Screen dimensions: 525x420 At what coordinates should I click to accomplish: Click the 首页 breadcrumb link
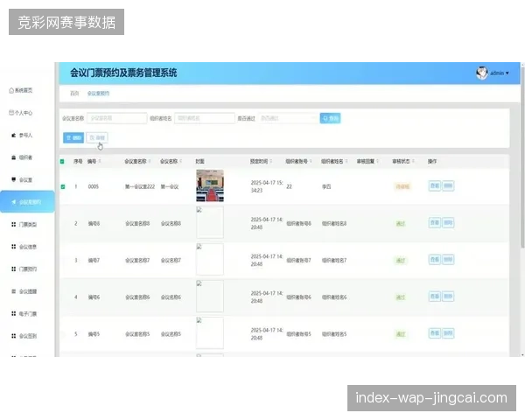(74, 94)
